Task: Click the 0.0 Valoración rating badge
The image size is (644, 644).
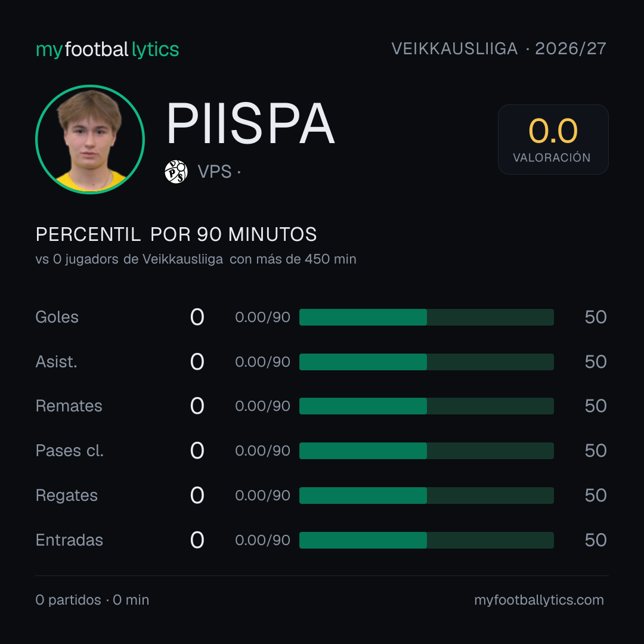Action: (x=553, y=140)
